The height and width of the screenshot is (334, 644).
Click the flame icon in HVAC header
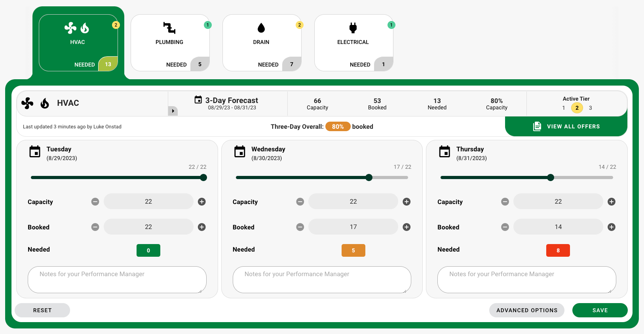45,103
